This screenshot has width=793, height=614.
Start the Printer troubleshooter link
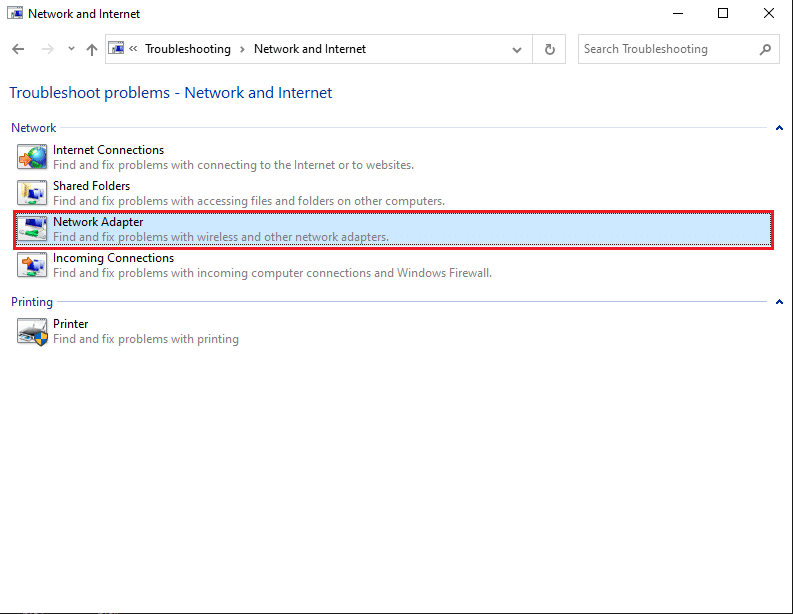coord(70,324)
